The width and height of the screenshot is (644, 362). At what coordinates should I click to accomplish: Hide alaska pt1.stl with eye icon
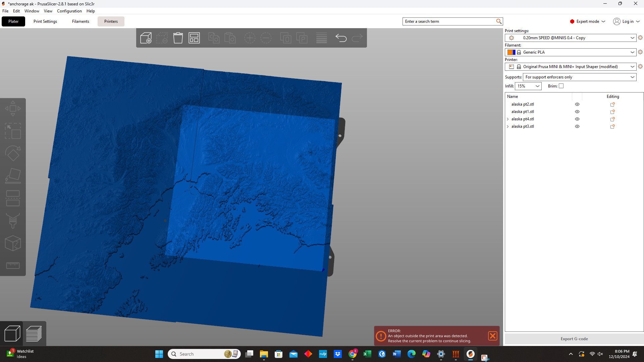coord(577,112)
